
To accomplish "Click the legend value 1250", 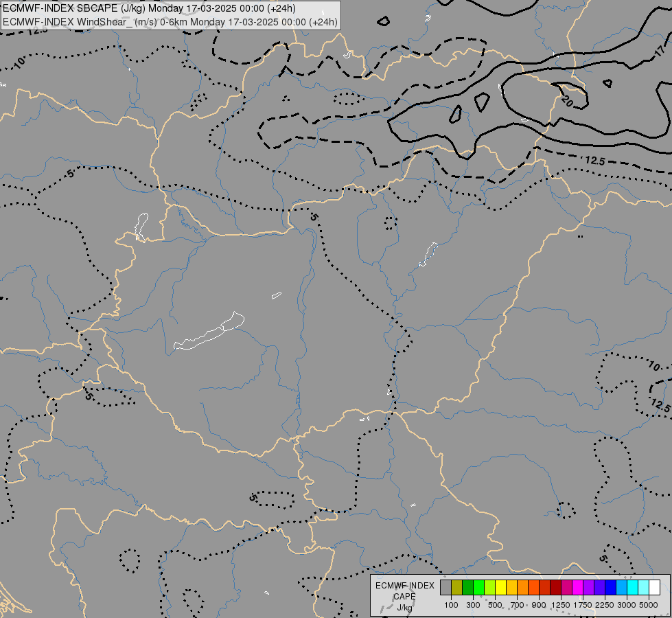I will pos(561,605).
